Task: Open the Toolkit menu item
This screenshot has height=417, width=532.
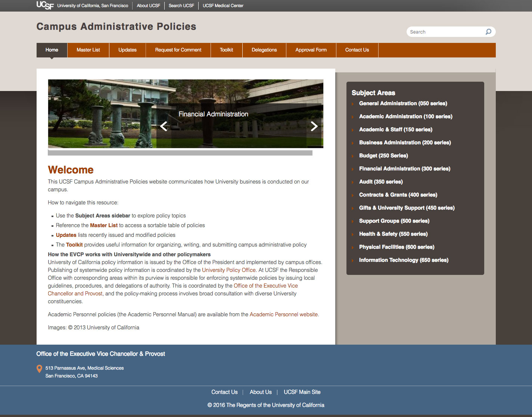Action: click(226, 50)
